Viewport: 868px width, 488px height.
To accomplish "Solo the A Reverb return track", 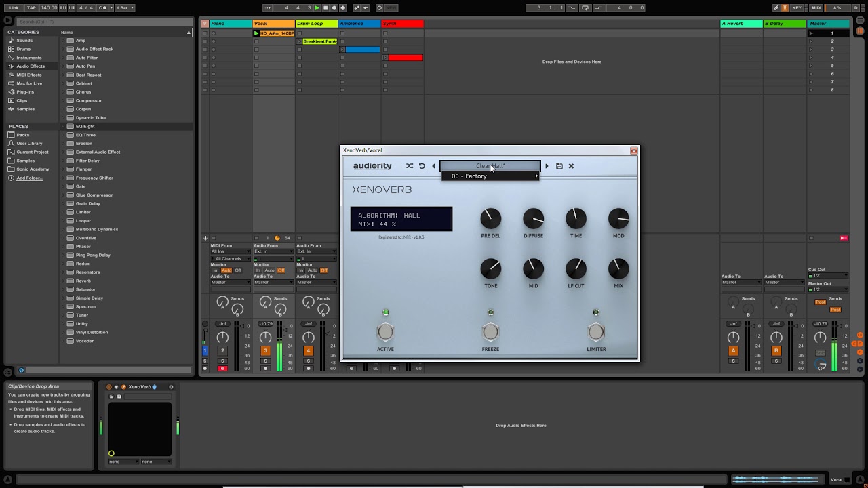I will coord(733,361).
